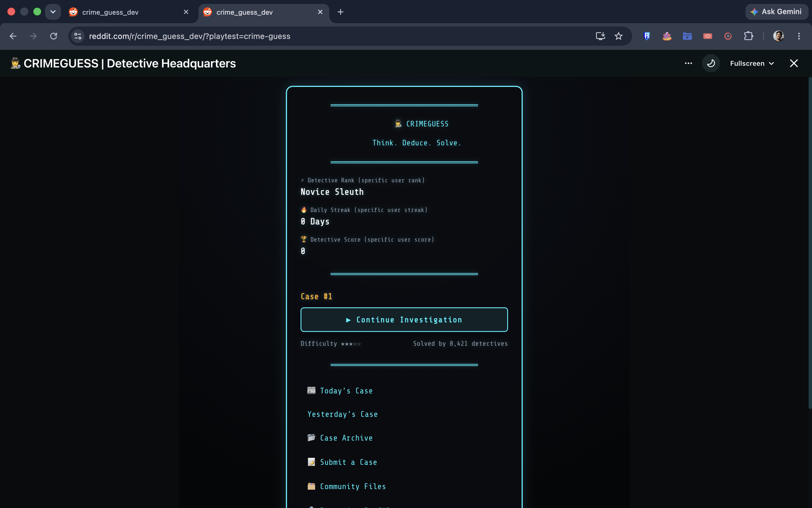812x508 pixels.
Task: Click the Think. Deduce. Solve. tagline
Action: click(417, 143)
